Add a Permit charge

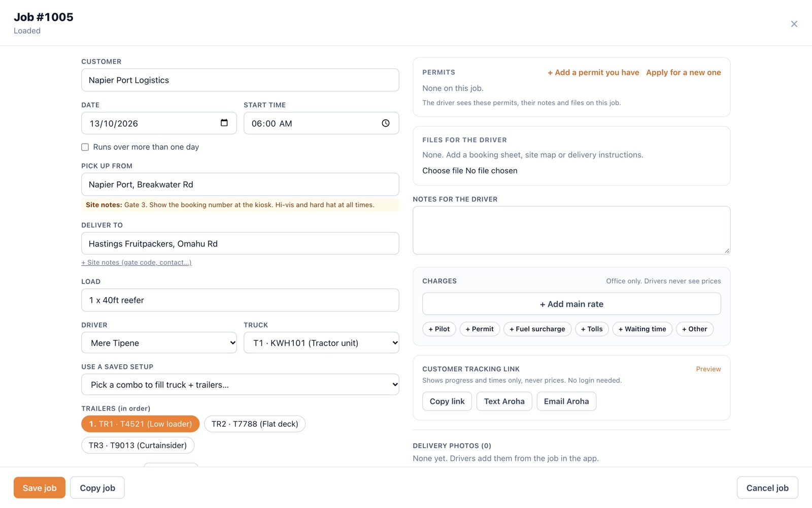point(480,329)
